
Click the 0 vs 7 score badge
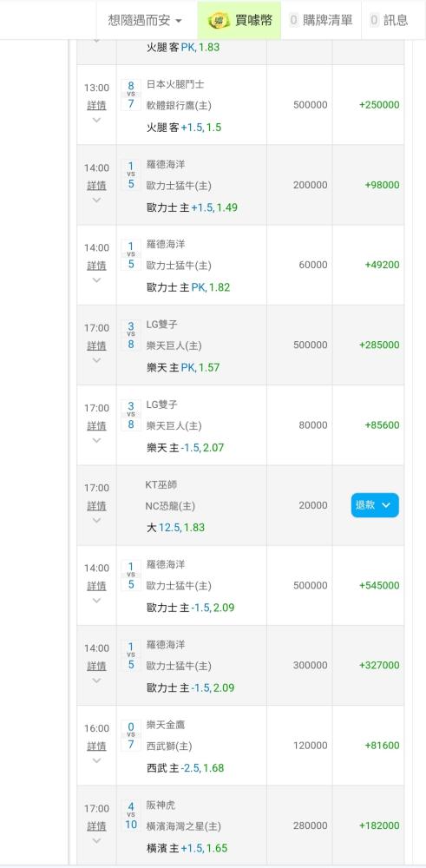pos(131,735)
